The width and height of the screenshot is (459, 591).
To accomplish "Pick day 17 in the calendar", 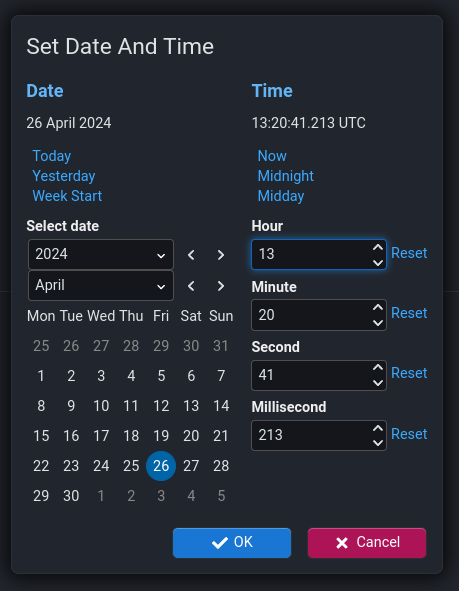I will [x=101, y=436].
